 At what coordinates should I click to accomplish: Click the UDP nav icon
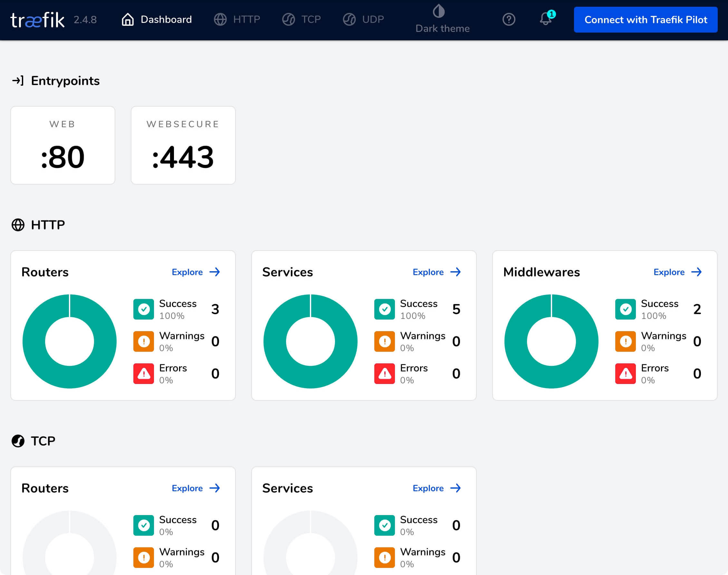(349, 20)
